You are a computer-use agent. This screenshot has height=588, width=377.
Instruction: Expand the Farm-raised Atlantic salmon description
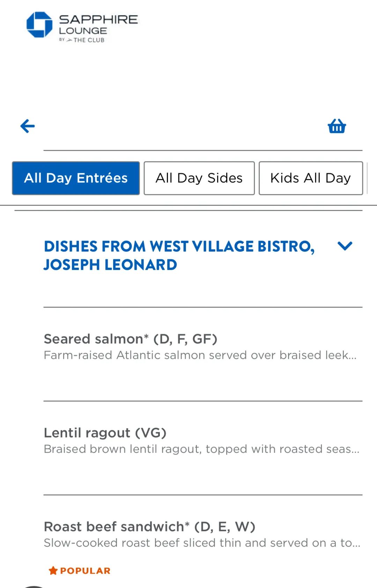pyautogui.click(x=200, y=355)
